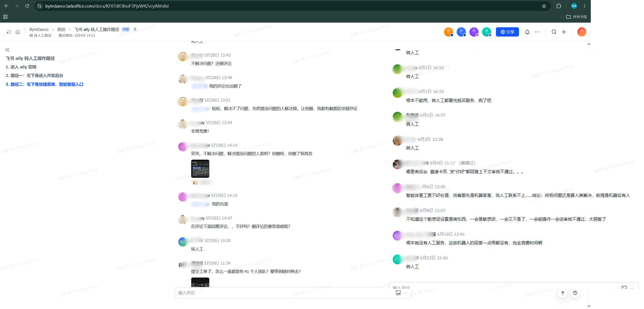
Task: Click comment 根本不能用,转人工都要充钱买服务
Action: click(449, 100)
